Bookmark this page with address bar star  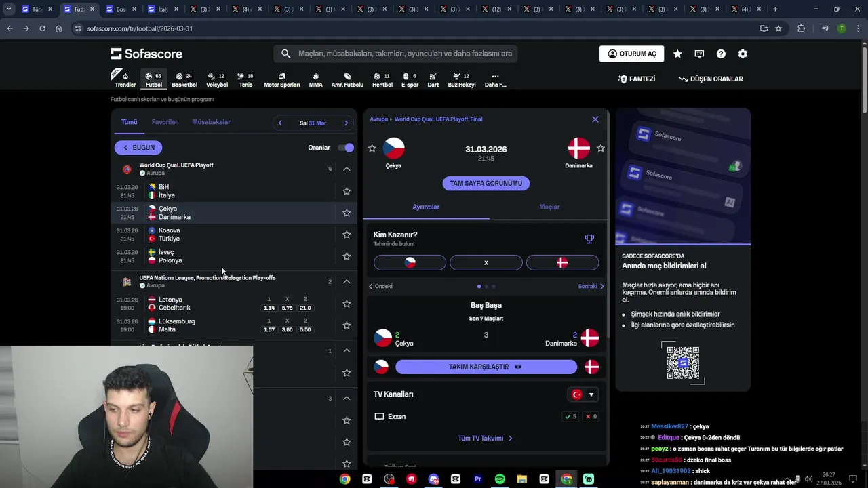click(x=778, y=28)
